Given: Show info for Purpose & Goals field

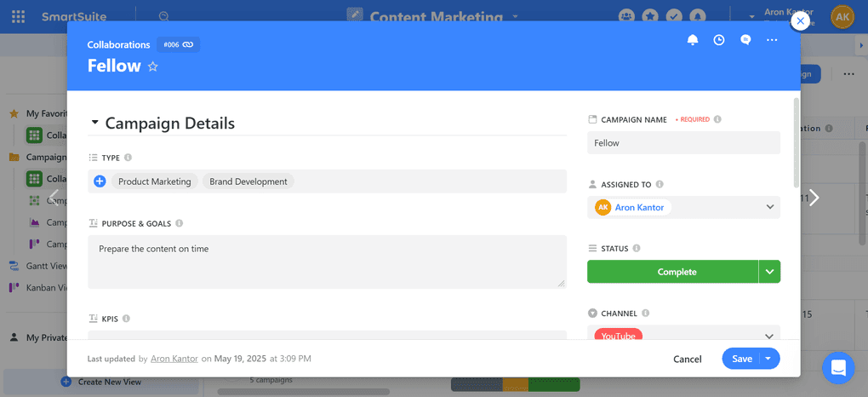Looking at the screenshot, I should [x=179, y=223].
